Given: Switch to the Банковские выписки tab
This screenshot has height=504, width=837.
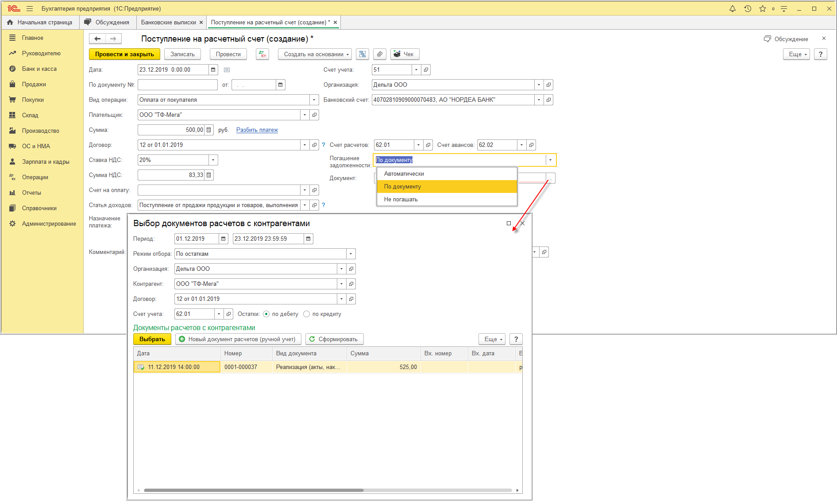Looking at the screenshot, I should coord(168,22).
